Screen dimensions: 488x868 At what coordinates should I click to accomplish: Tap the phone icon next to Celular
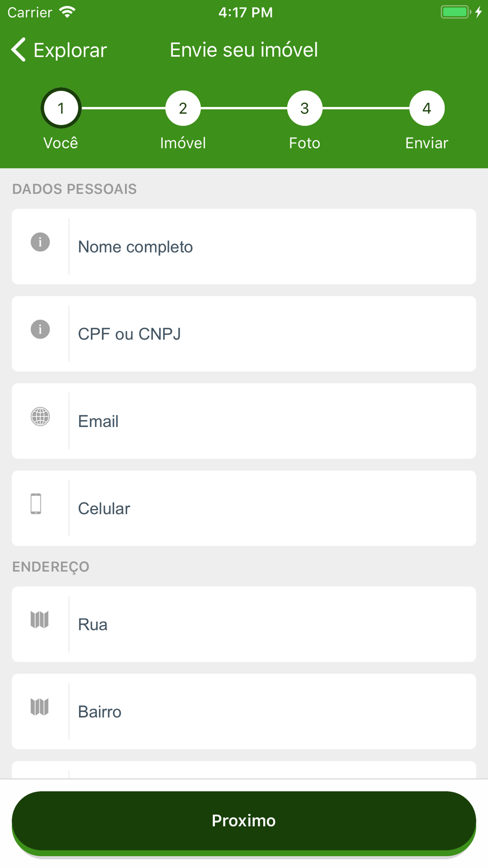pyautogui.click(x=36, y=504)
